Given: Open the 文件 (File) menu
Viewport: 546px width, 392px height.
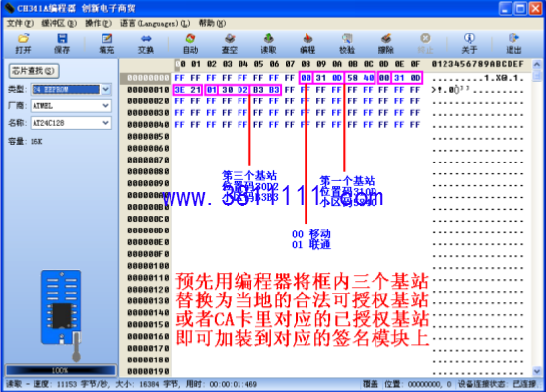Looking at the screenshot, I should click(20, 23).
